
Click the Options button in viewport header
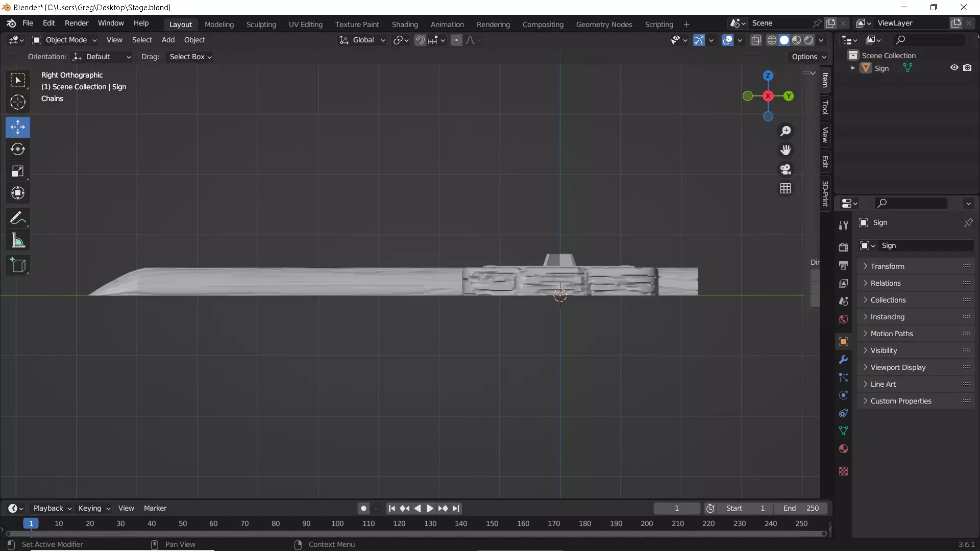click(808, 57)
